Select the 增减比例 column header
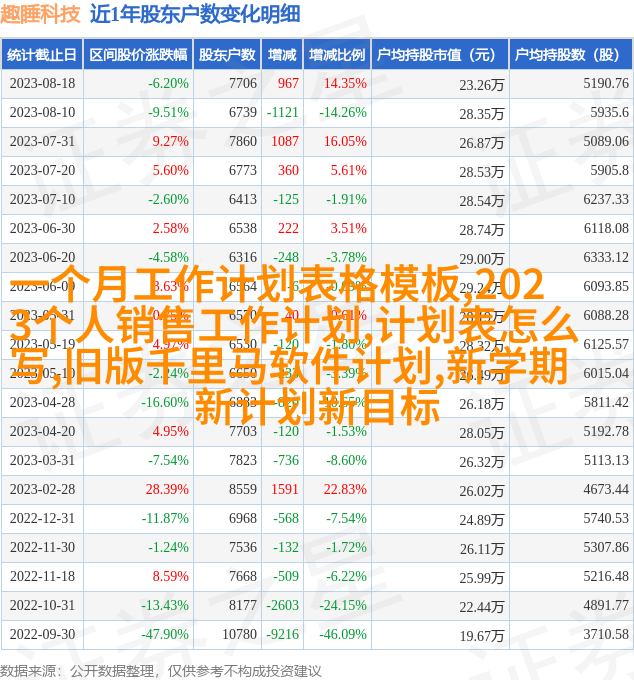Screen dimensions: 634x680 coord(336,55)
